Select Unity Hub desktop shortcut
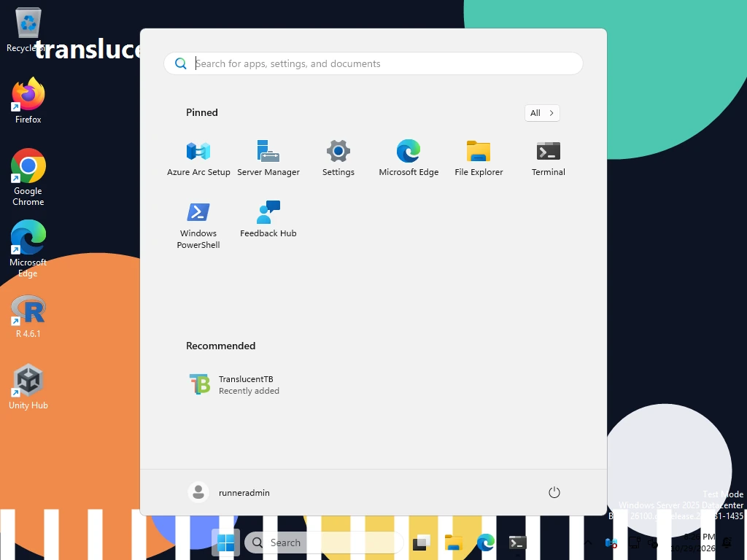Image resolution: width=747 pixels, height=560 pixels. click(28, 386)
